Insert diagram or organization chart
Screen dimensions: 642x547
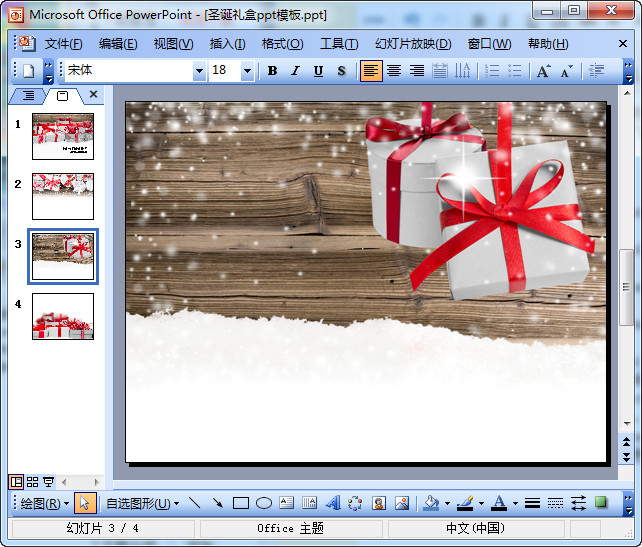click(x=355, y=503)
